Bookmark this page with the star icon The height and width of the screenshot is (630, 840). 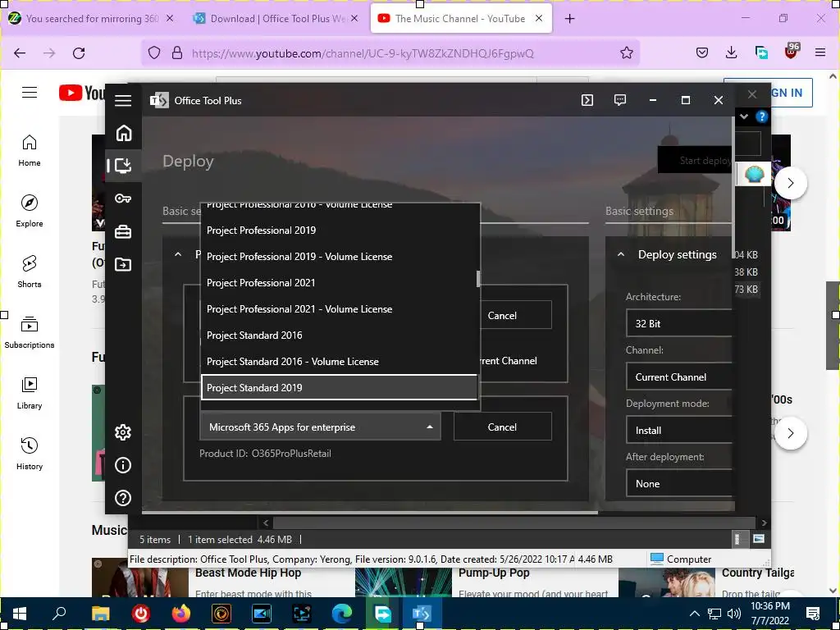point(626,53)
